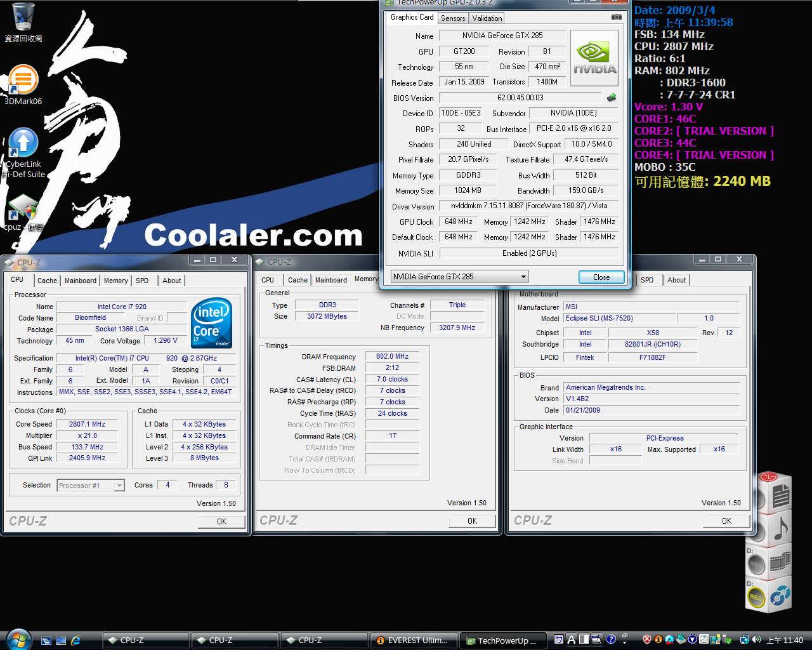Click the GPU-Z screenshot camera icon
The height and width of the screenshot is (650, 812).
616,17
